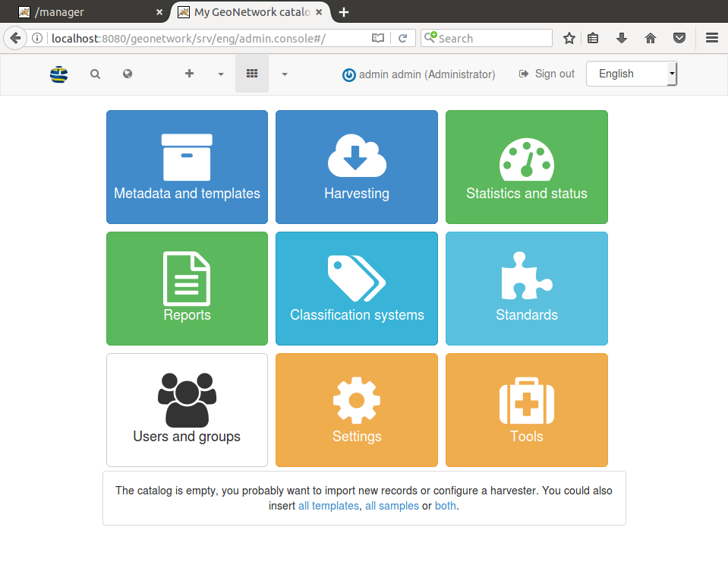
Task: Expand the dropdown caret beside the plus icon
Action: (221, 74)
